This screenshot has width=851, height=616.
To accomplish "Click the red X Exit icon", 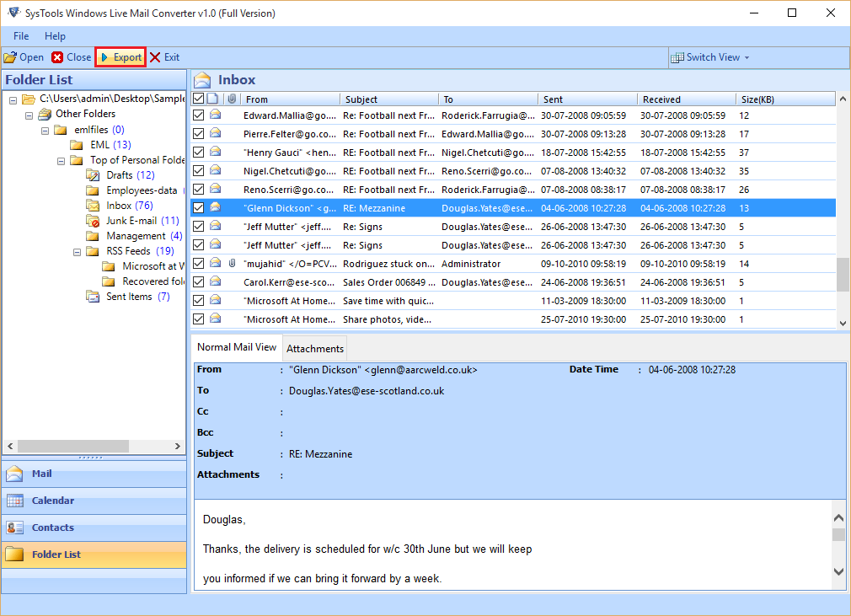I will click(155, 57).
